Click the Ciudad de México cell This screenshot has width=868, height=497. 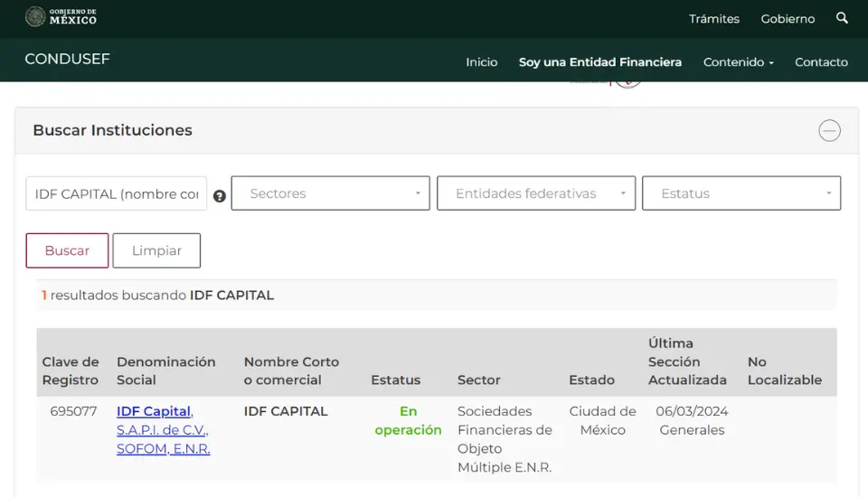[x=602, y=420]
